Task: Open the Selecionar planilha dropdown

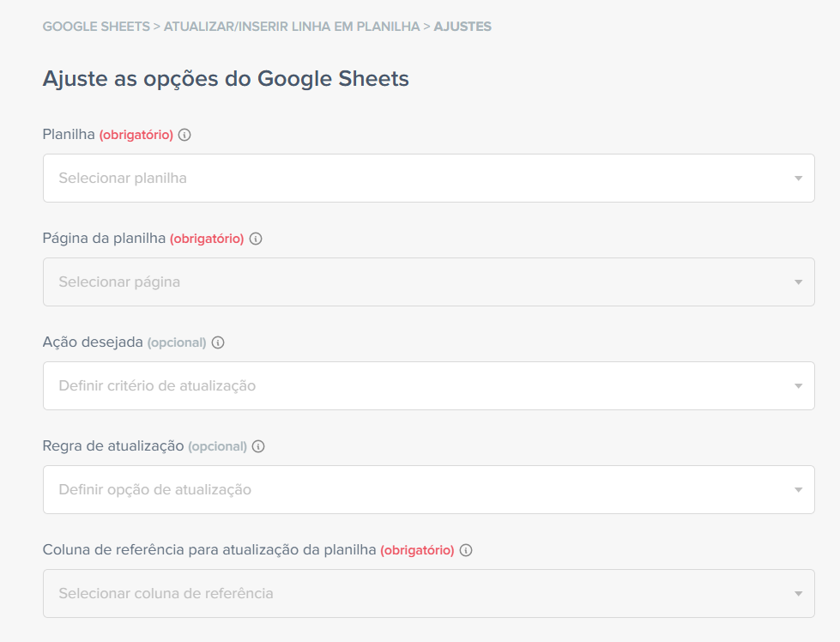Action: [428, 178]
